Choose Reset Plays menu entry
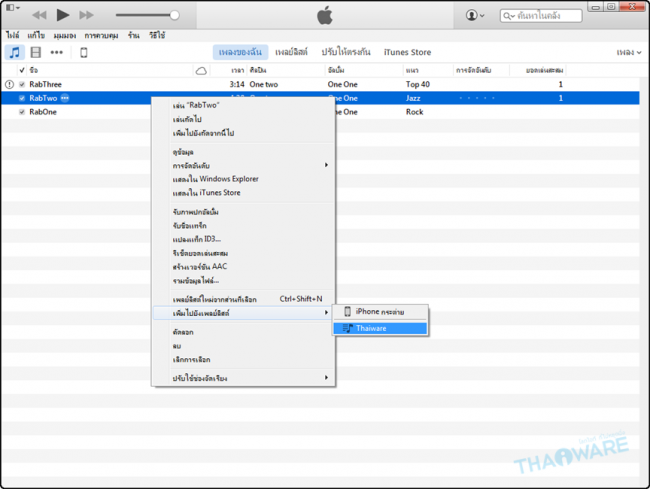The width and height of the screenshot is (650, 489). pyautogui.click(x=244, y=253)
